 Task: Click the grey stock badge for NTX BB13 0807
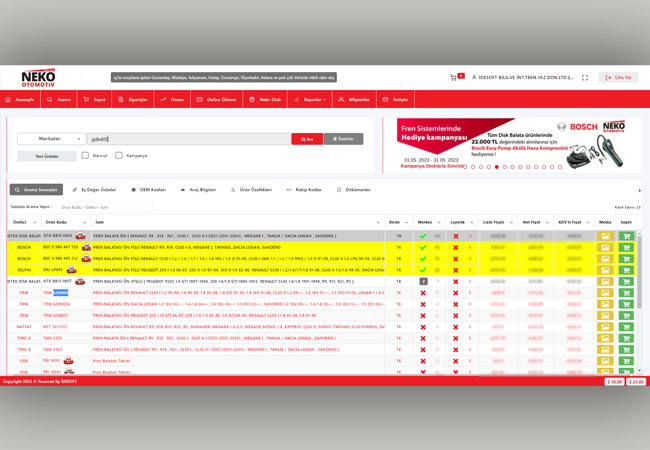(423, 281)
